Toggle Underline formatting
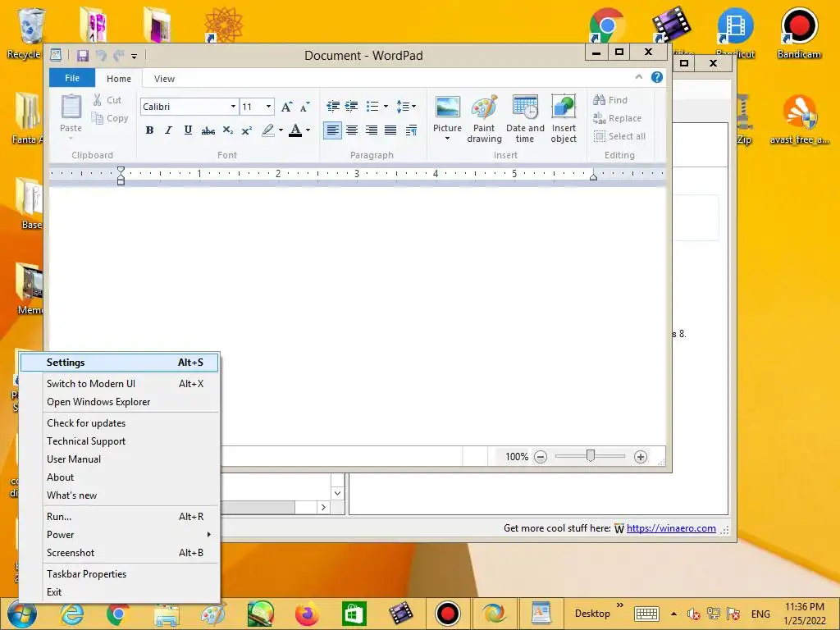The width and height of the screenshot is (840, 630). coord(188,130)
